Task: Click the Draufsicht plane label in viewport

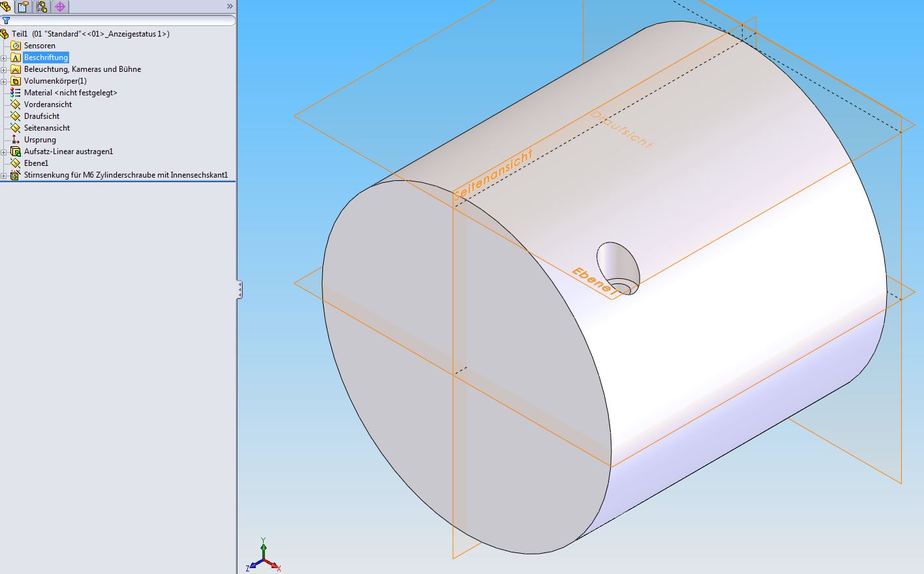Action: click(621, 129)
